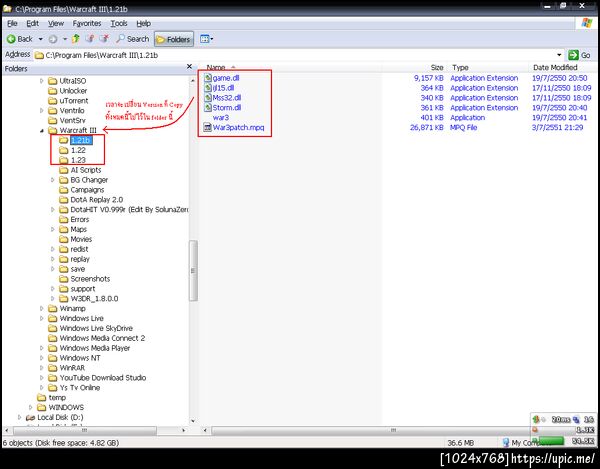Viewport: 600px width, 469px height.
Task: Expand the BG Changer folder node
Action: [x=53, y=180]
